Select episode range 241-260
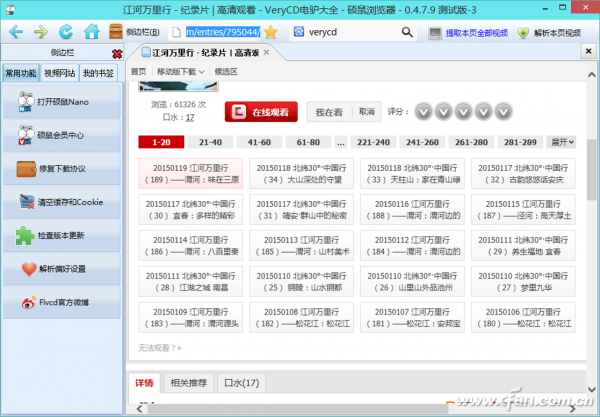This screenshot has width=600, height=417. 422,142
